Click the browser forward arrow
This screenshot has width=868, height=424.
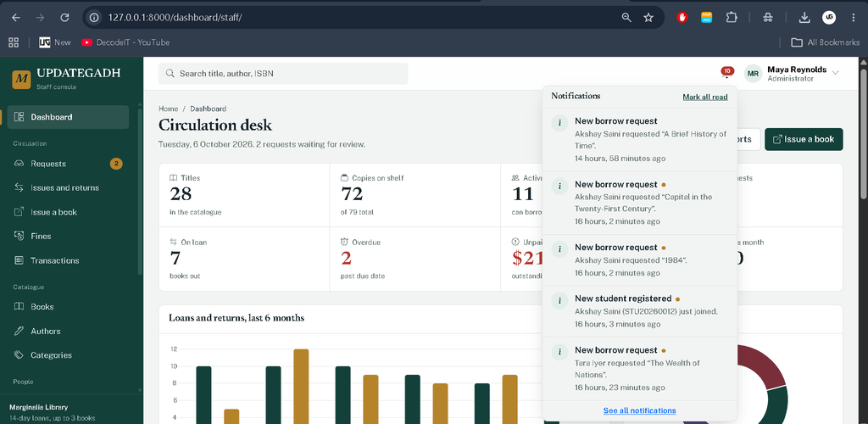tap(40, 18)
